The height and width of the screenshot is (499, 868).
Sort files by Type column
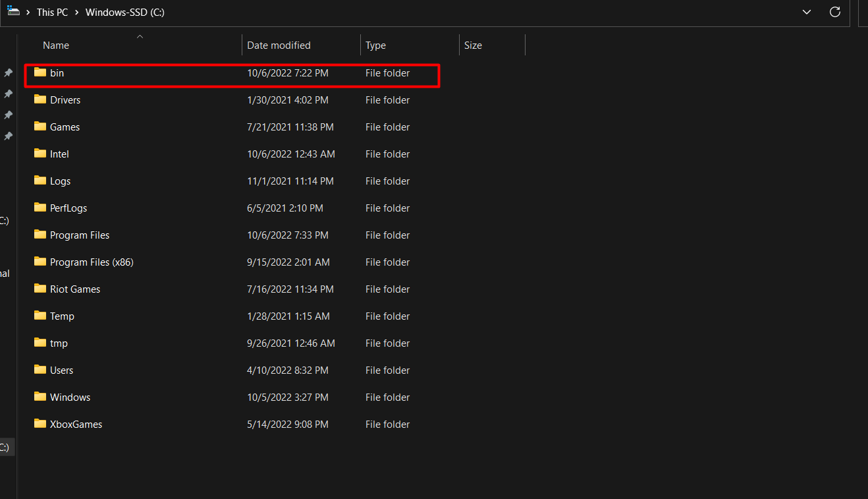tap(375, 45)
